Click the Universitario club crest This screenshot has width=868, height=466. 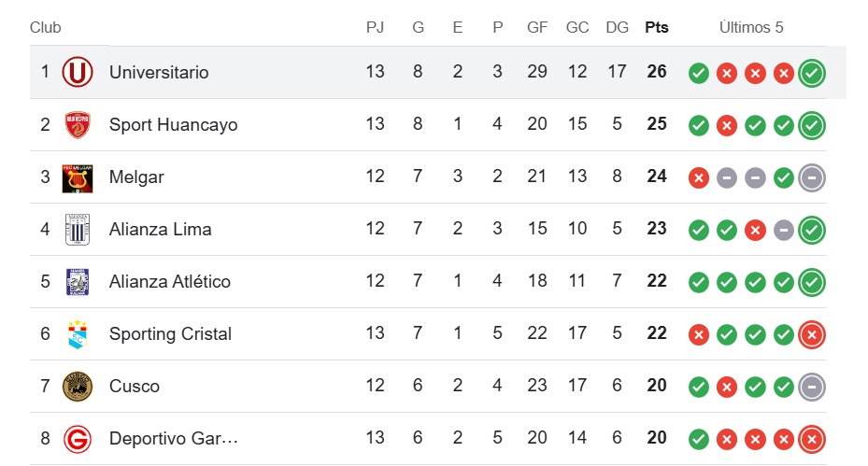coord(77,72)
